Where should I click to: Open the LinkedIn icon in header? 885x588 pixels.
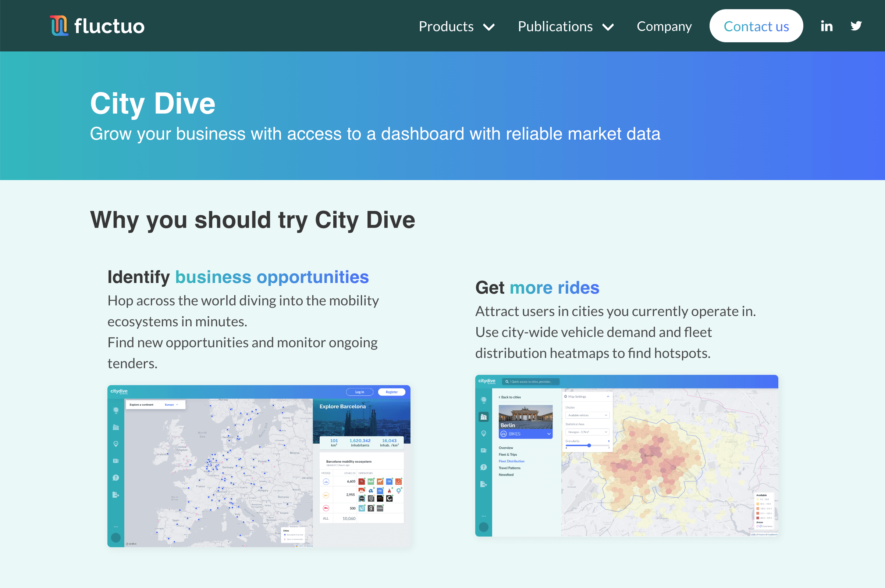[x=826, y=26]
